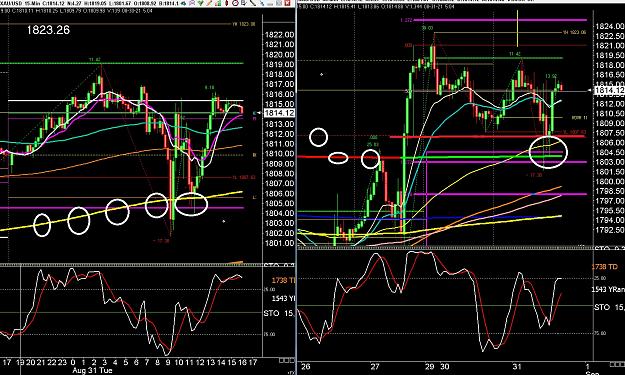Click the 1806.00 level on left price axis

pyautogui.click(x=279, y=193)
